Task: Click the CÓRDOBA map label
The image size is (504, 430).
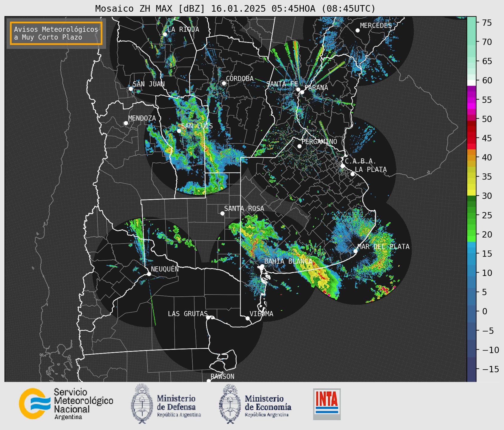Action: pos(240,78)
